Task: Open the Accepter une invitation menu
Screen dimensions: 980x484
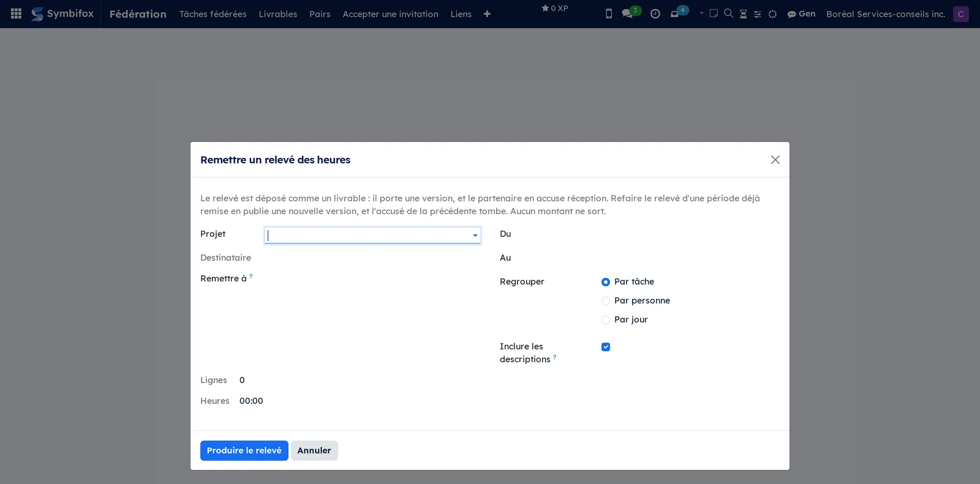Action: (391, 14)
